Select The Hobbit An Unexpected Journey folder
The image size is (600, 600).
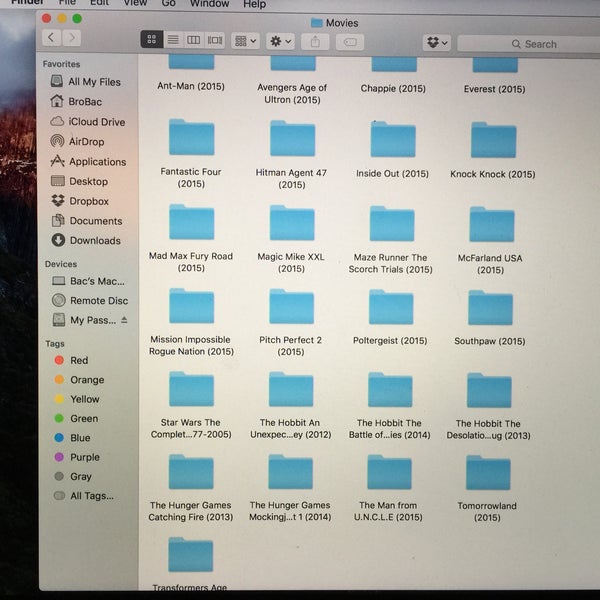pos(291,389)
